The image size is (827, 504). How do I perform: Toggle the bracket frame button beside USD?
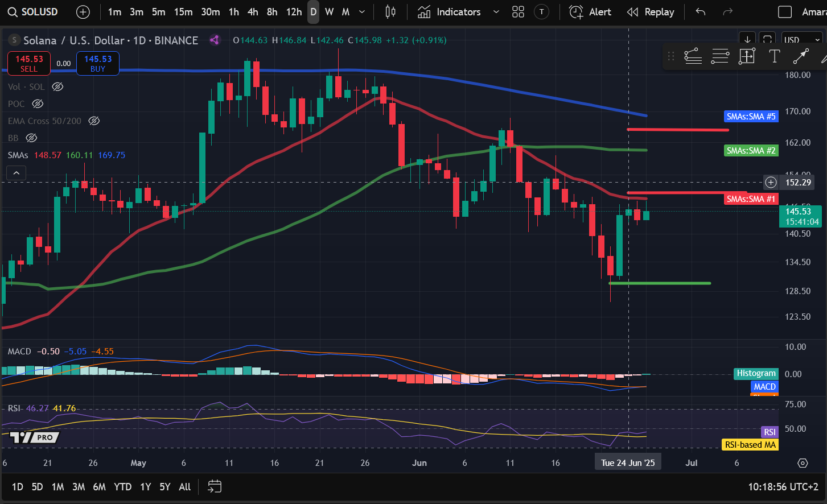pos(767,39)
